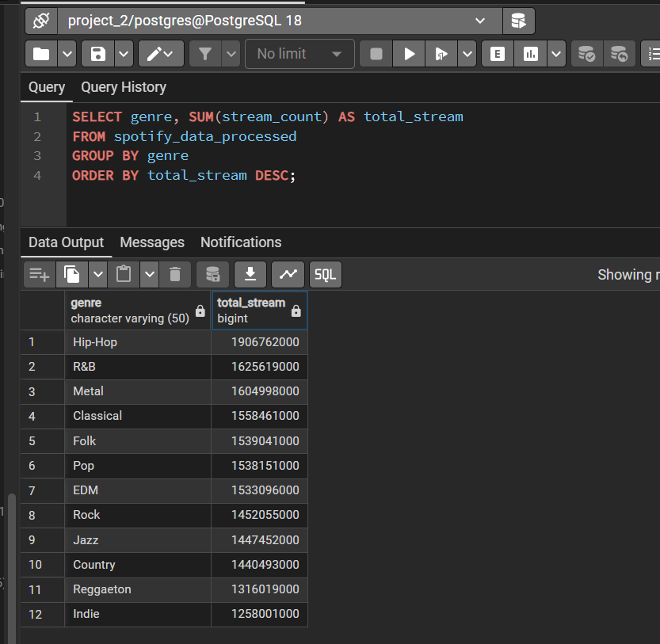Click the stop query button
This screenshot has width=660, height=644.
[x=376, y=54]
